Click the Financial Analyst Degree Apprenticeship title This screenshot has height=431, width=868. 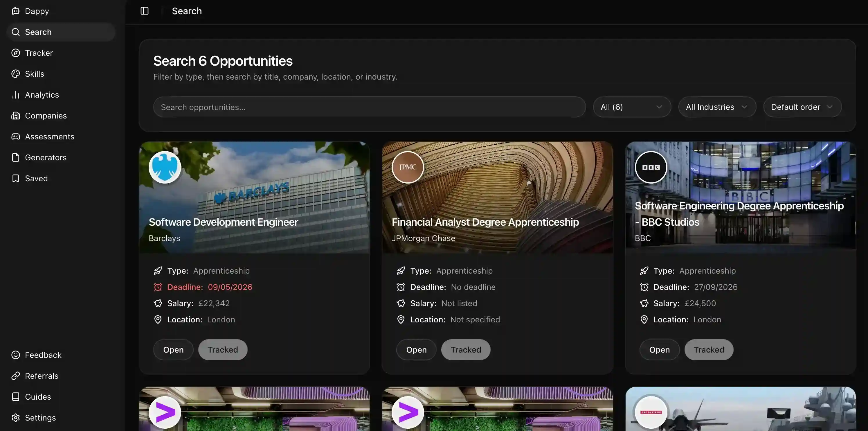[485, 222]
